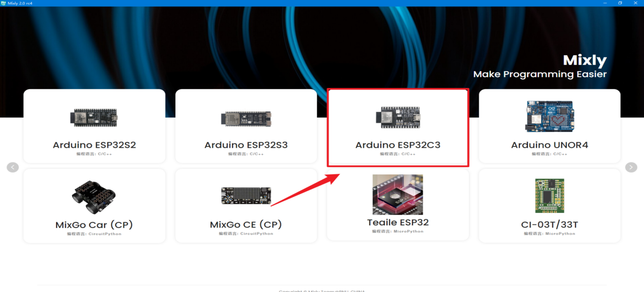Click the Teaile ESP32 card title
Image resolution: width=644 pixels, height=292 pixels.
click(398, 222)
